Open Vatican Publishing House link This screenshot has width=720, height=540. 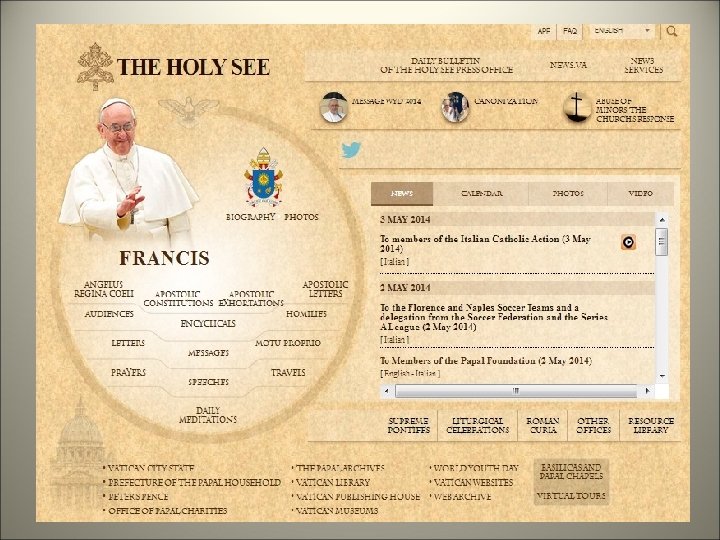[x=358, y=497]
